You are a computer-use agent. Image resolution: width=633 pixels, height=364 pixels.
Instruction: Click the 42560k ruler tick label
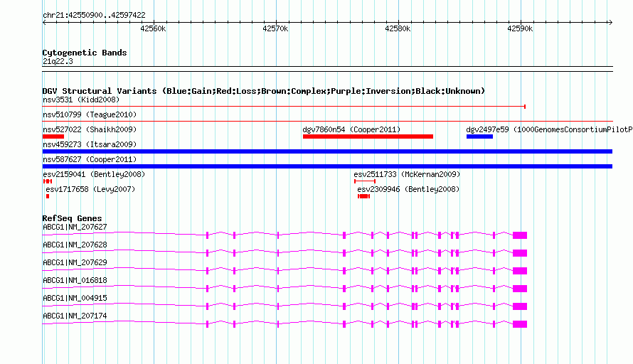click(153, 28)
